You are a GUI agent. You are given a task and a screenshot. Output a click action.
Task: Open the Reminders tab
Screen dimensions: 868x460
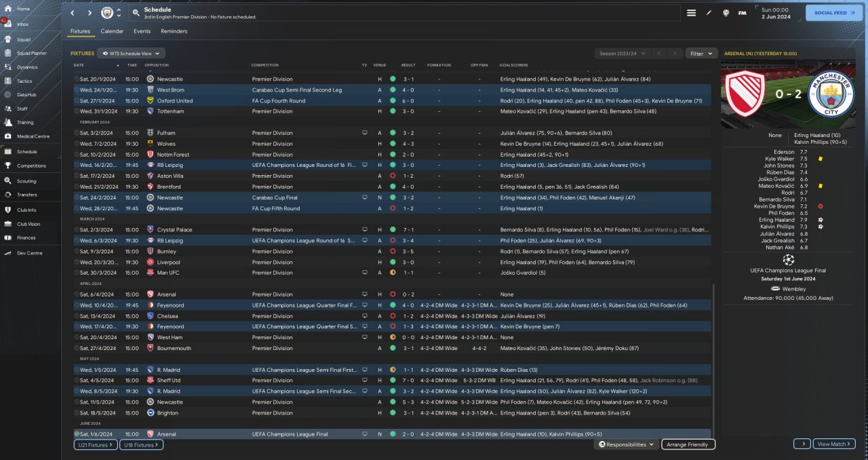click(x=174, y=31)
